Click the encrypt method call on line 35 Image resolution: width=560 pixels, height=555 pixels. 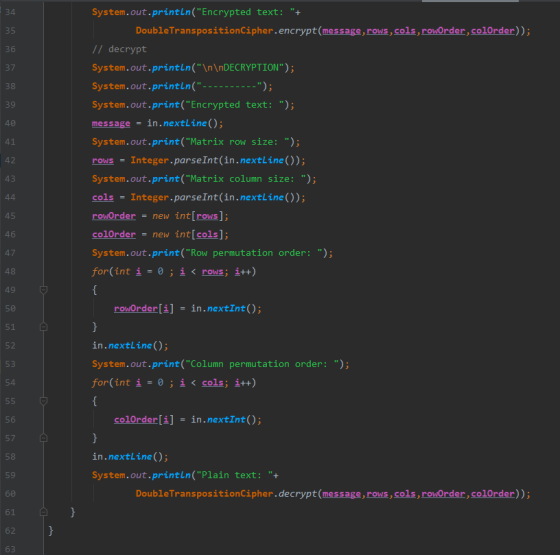(x=298, y=31)
